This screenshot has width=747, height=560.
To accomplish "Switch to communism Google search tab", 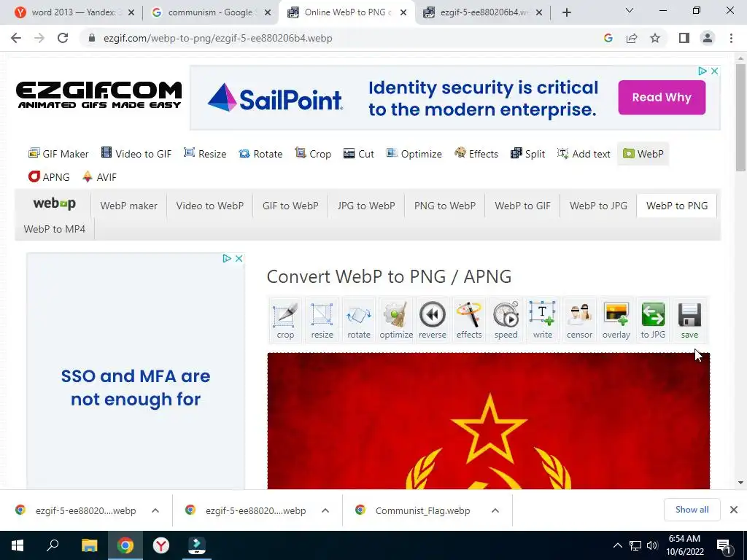I will [210, 12].
